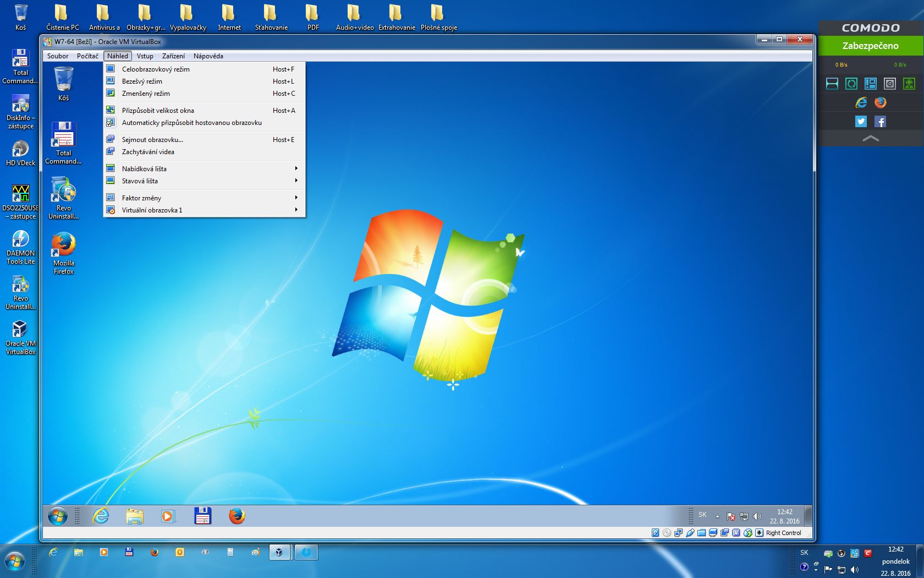
Task: Click the CPU virtualization status icon
Action: point(736,532)
